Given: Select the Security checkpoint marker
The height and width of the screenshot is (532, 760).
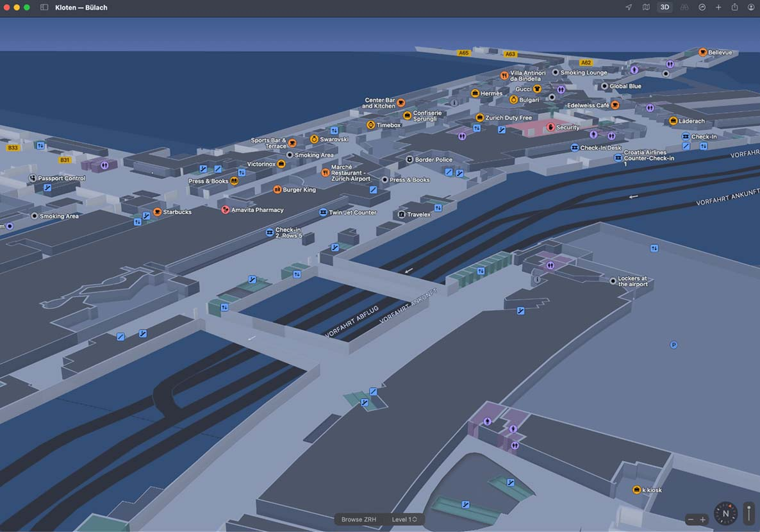Looking at the screenshot, I should 550,127.
